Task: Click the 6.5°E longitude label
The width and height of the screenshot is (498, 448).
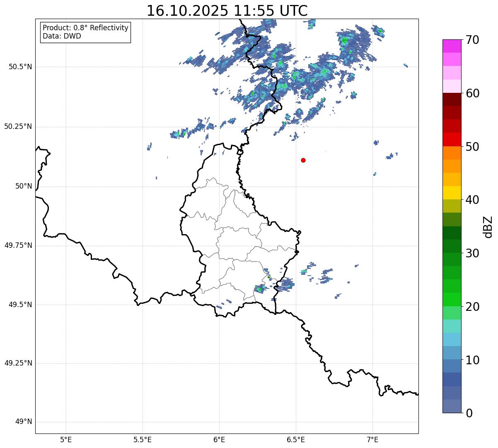Action: [296, 439]
